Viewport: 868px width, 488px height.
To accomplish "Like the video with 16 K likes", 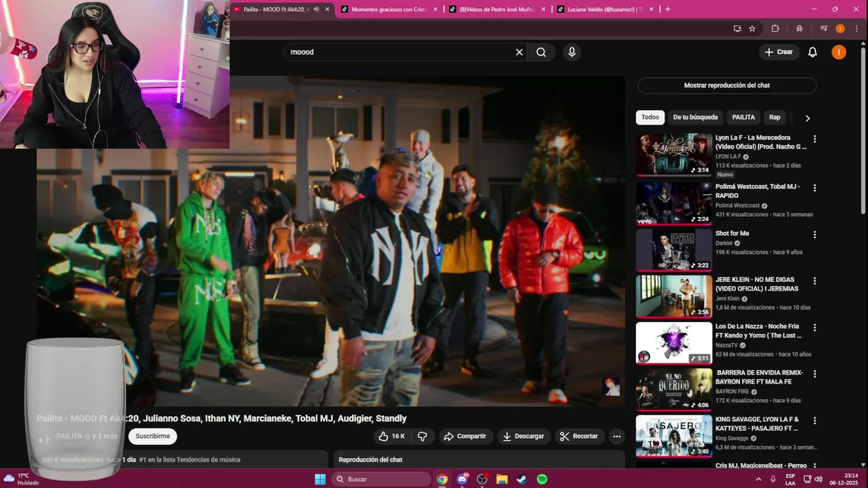I will pos(392,436).
